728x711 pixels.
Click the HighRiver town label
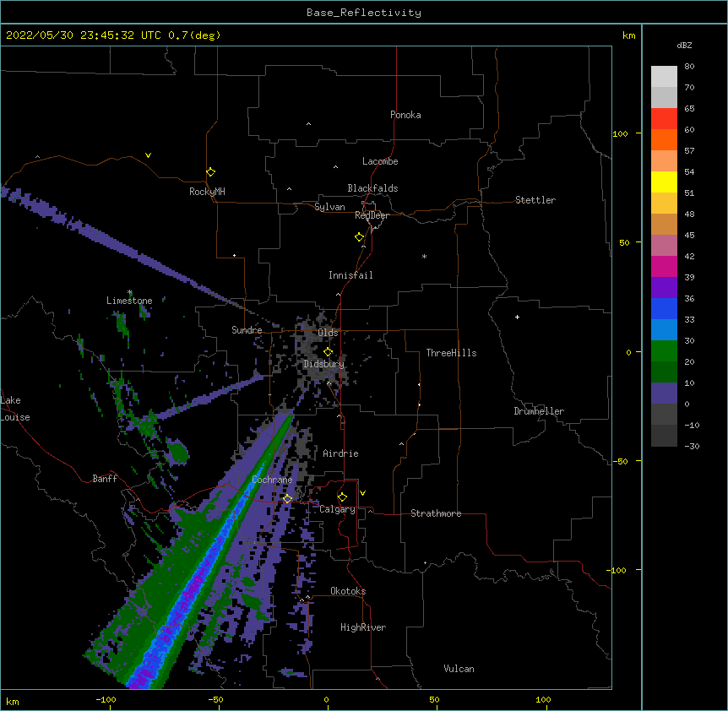coord(363,627)
